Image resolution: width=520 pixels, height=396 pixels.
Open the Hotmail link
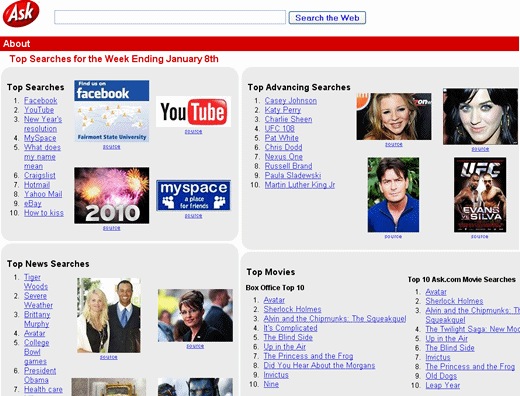pyautogui.click(x=37, y=184)
